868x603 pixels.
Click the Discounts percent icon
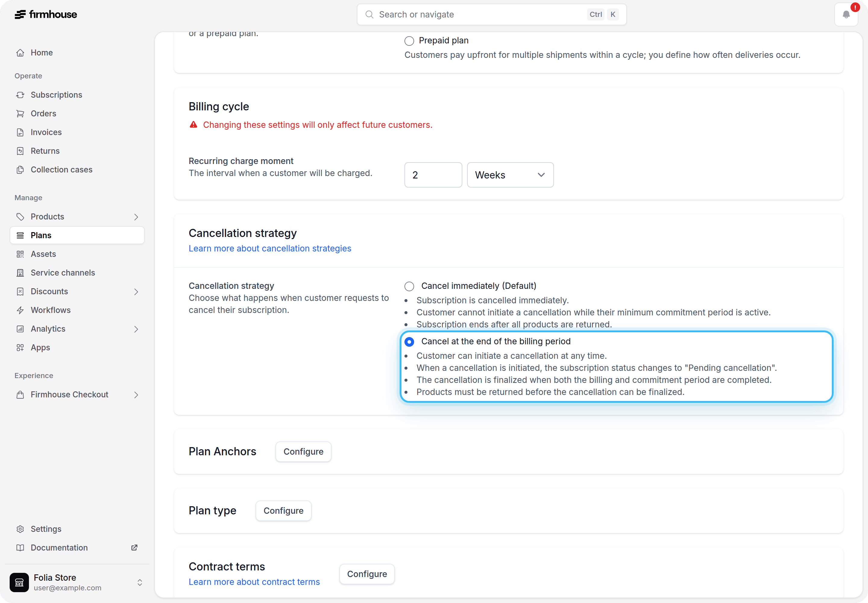click(x=20, y=291)
